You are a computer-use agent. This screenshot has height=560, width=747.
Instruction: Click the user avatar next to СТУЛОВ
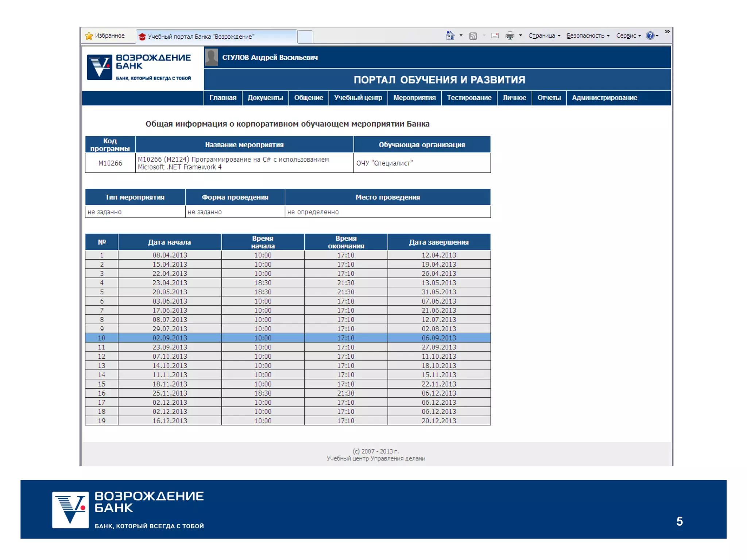(x=212, y=57)
